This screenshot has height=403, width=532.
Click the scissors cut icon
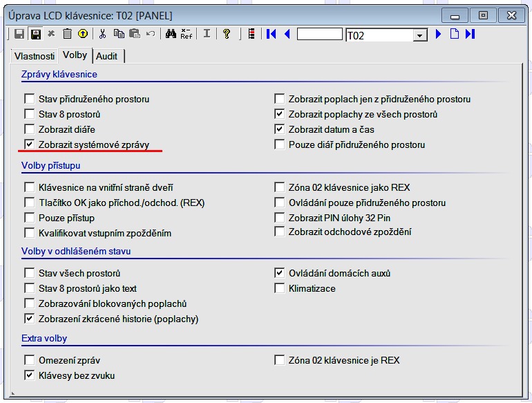[x=103, y=34]
